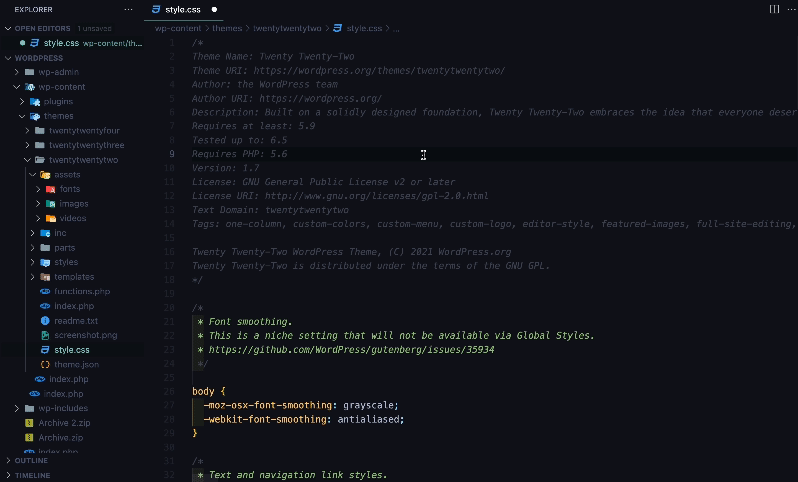Click the JSON braces icon beside theme.json
798x482 pixels.
click(x=45, y=364)
